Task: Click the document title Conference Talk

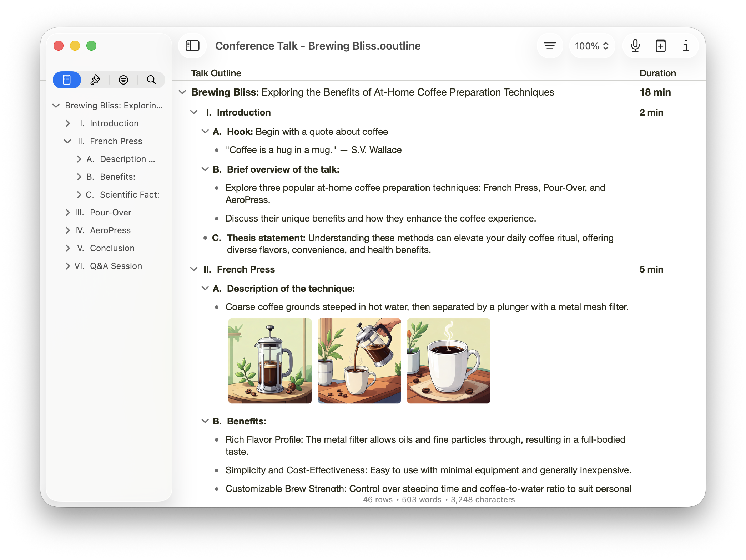Action: coord(317,46)
